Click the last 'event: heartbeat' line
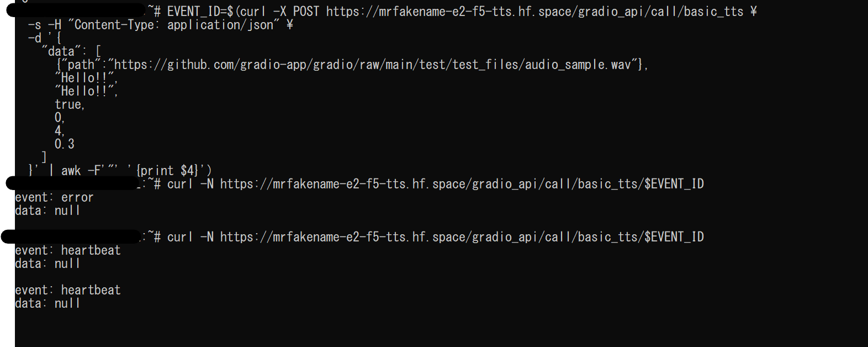The width and height of the screenshot is (868, 347). tap(67, 290)
